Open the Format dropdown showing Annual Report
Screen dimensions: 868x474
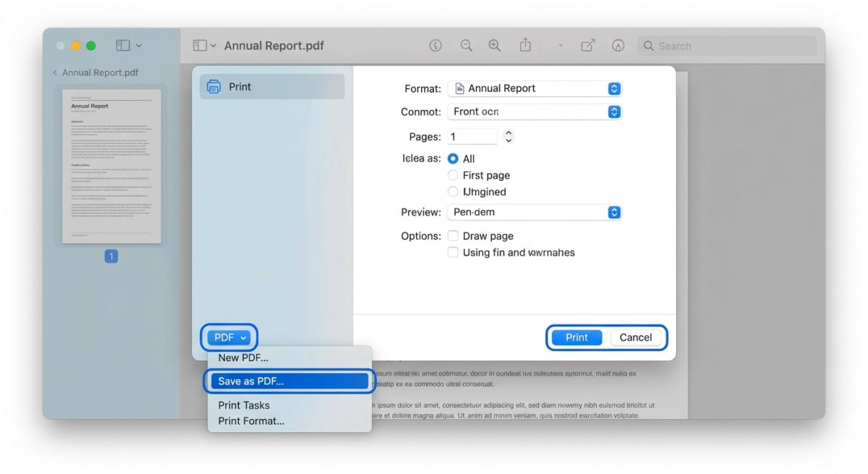point(535,88)
